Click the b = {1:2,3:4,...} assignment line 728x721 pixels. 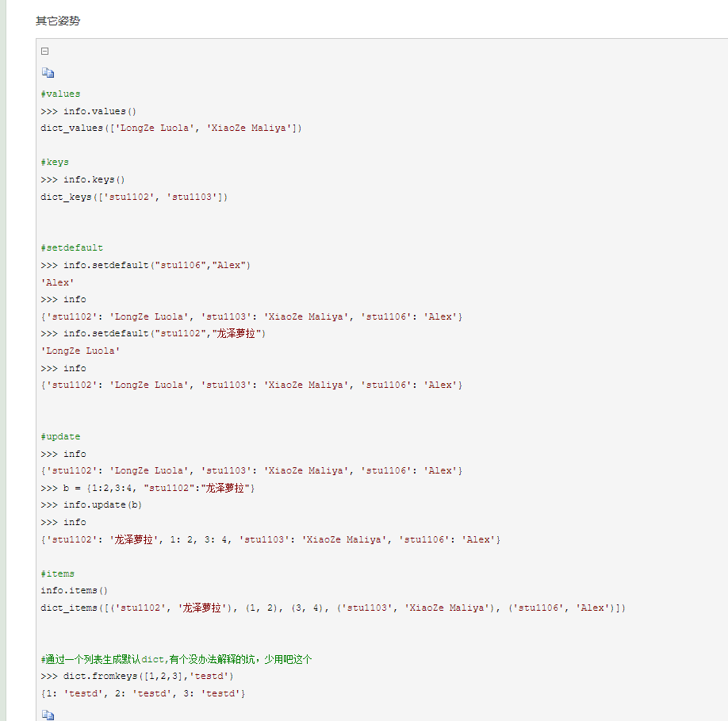click(148, 488)
